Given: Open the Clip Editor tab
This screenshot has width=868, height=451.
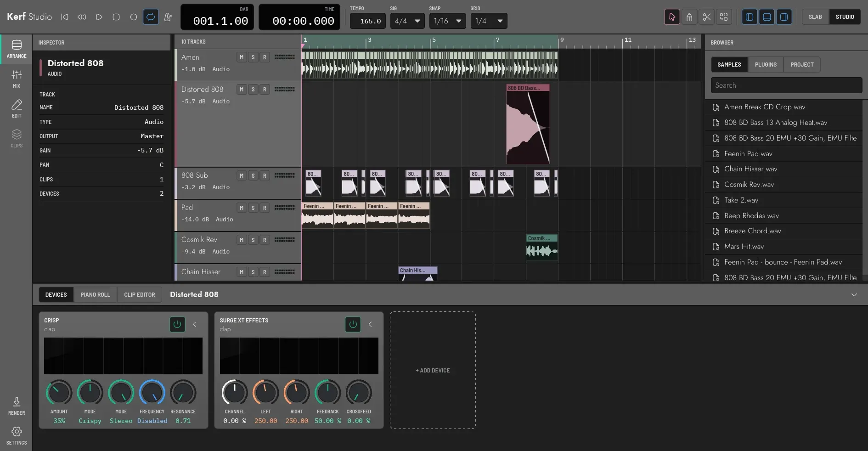Looking at the screenshot, I should click(140, 295).
